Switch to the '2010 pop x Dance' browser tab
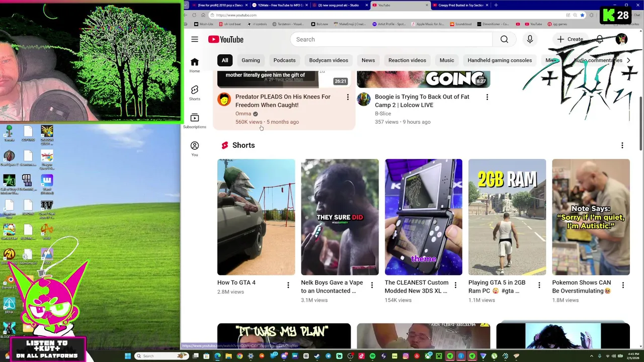 (220, 5)
